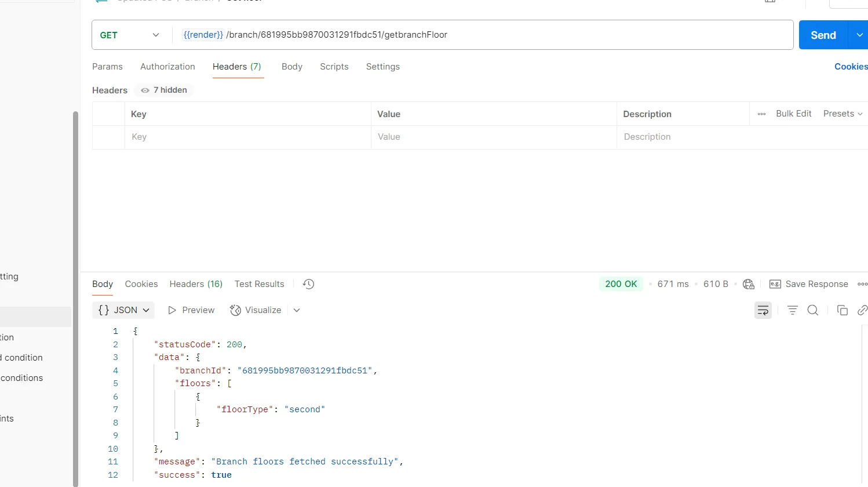
Task: Toggle word wrap in response viewer
Action: (x=763, y=311)
